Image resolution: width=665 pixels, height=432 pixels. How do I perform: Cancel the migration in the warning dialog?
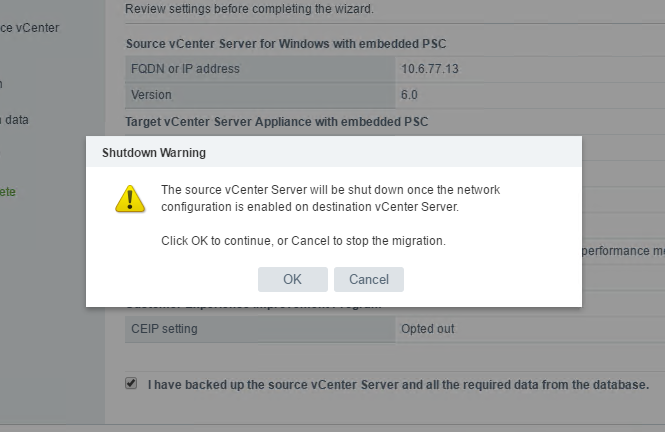pyautogui.click(x=369, y=279)
